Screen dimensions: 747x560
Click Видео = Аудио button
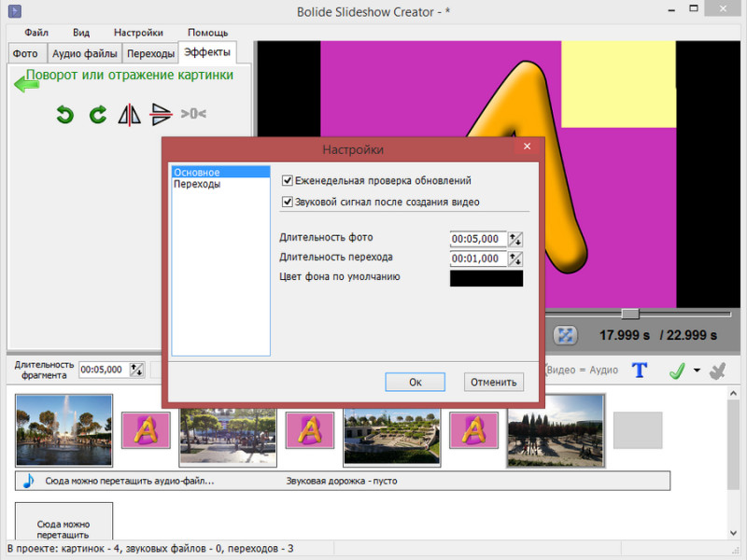582,370
